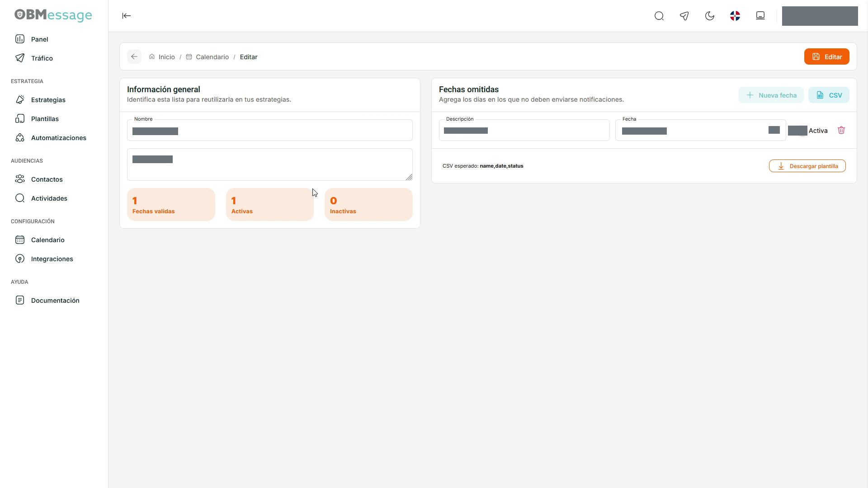Viewport: 868px width, 488px height.
Task: Click the Fechas validas stat card
Action: coord(171,205)
